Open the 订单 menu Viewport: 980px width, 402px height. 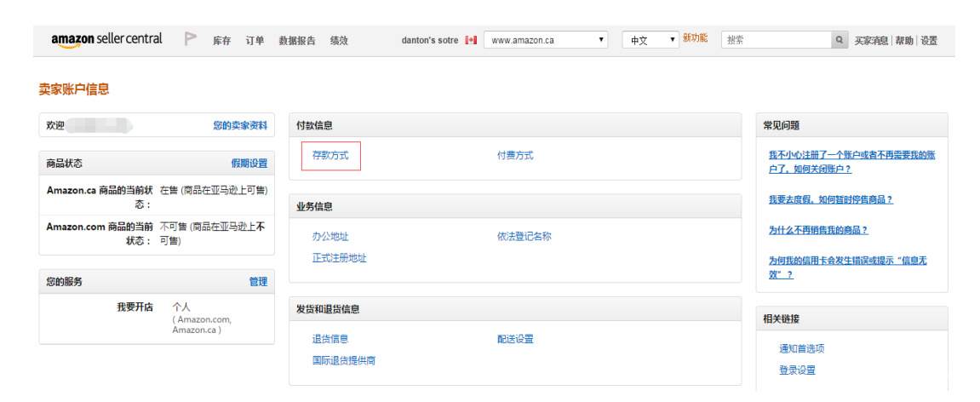(x=255, y=41)
